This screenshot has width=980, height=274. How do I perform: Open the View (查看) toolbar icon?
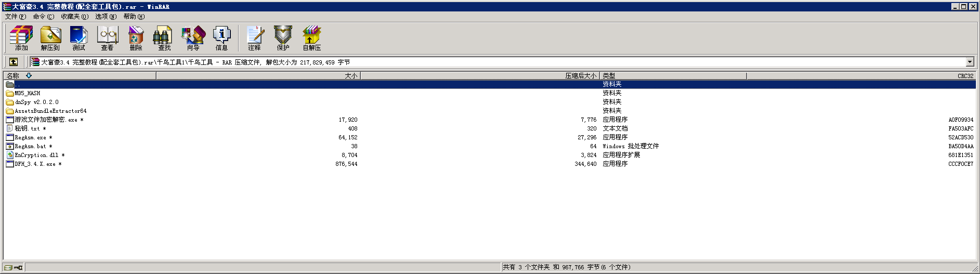108,38
